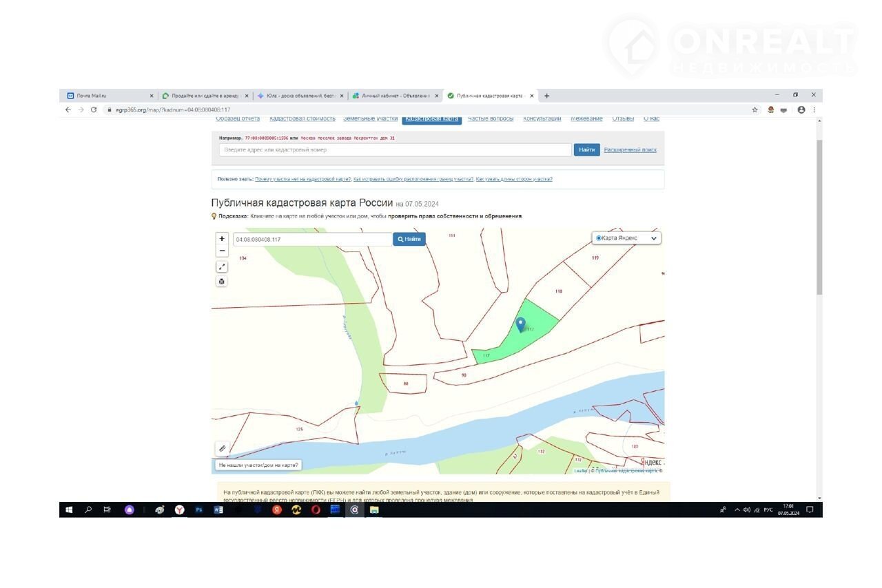This screenshot has width=882, height=588.
Task: Expand the map layer dropdown chevron
Action: coord(654,238)
